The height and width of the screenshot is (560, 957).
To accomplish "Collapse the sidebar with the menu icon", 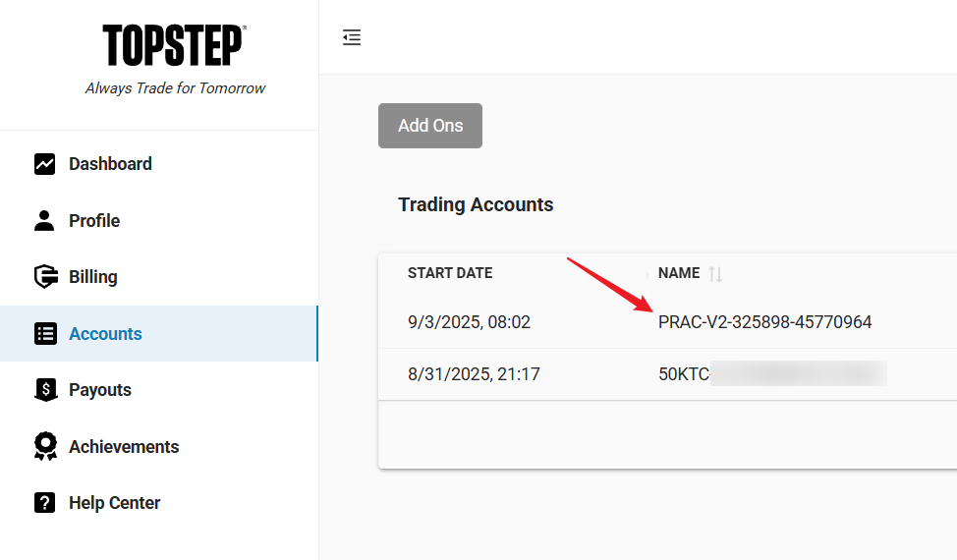I will pyautogui.click(x=352, y=37).
